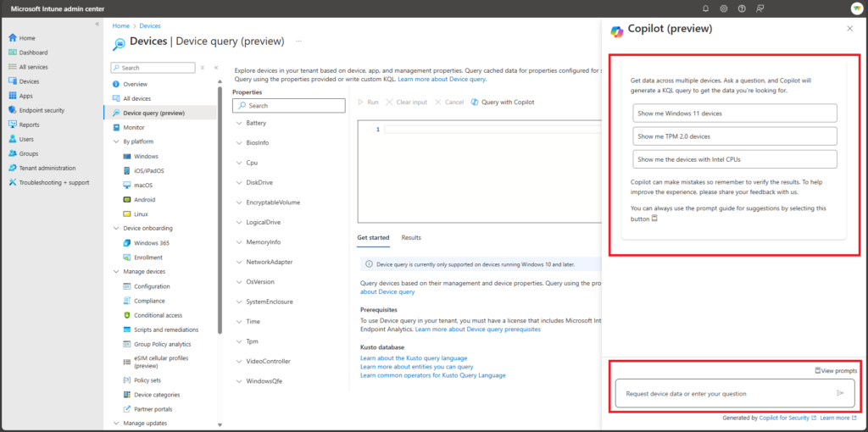Click the send arrow in Copilot prompt
Viewport: 868px width, 432px height.
tap(840, 393)
